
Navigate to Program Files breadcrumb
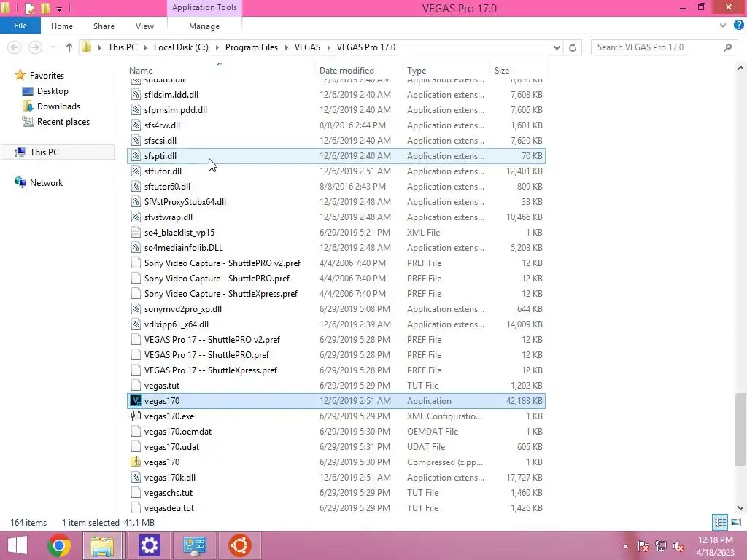tap(251, 47)
